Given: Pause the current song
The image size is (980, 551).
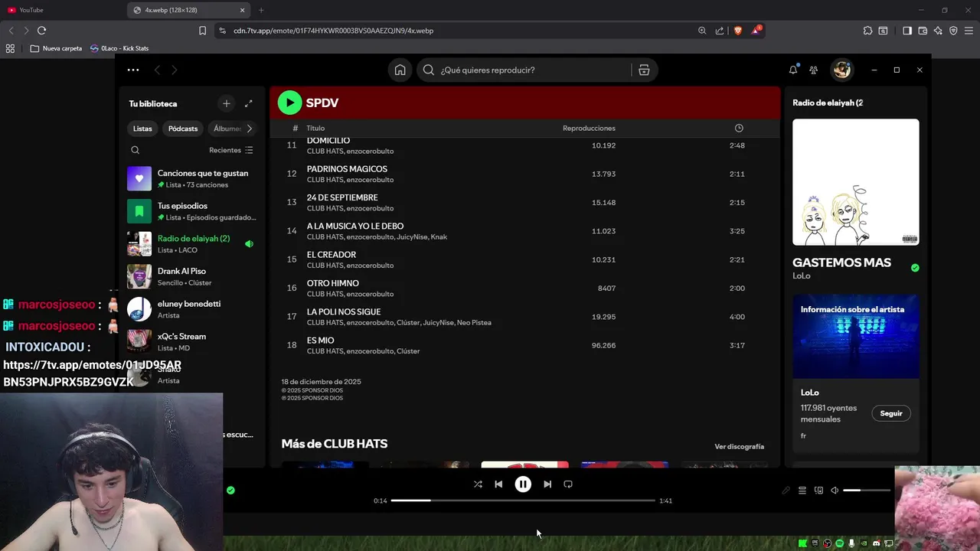Looking at the screenshot, I should tap(523, 484).
